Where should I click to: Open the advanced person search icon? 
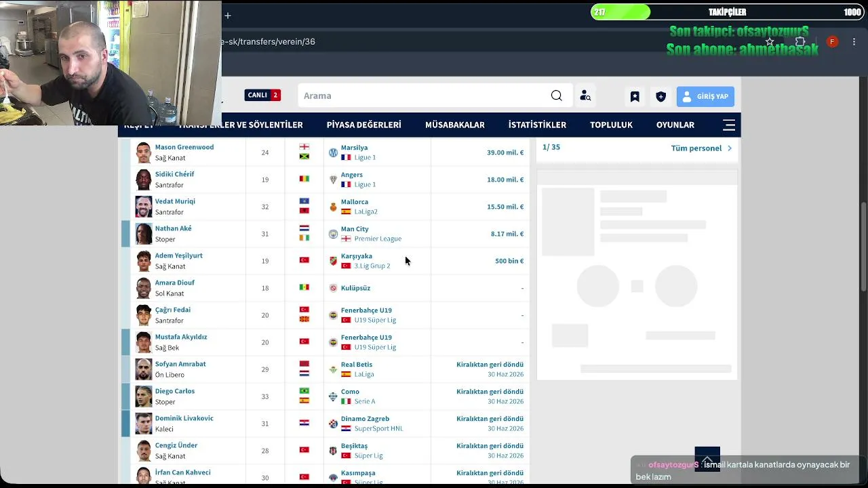[x=585, y=96]
